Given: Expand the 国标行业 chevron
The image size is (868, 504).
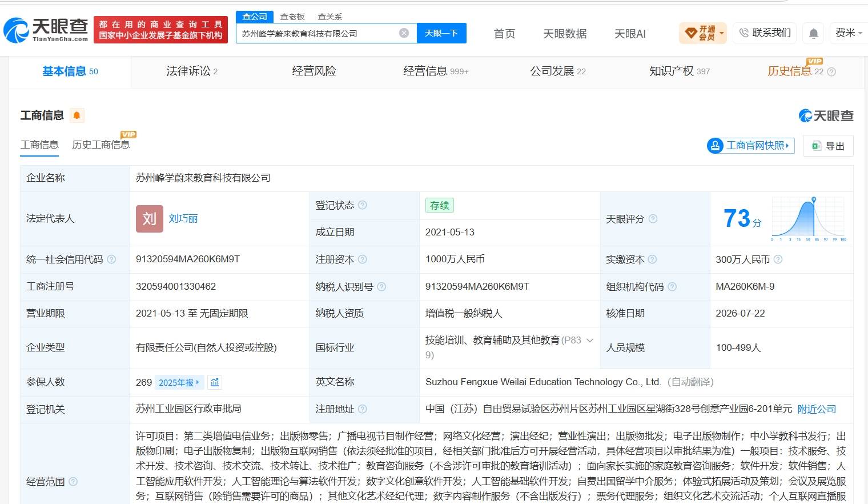Looking at the screenshot, I should [x=590, y=340].
